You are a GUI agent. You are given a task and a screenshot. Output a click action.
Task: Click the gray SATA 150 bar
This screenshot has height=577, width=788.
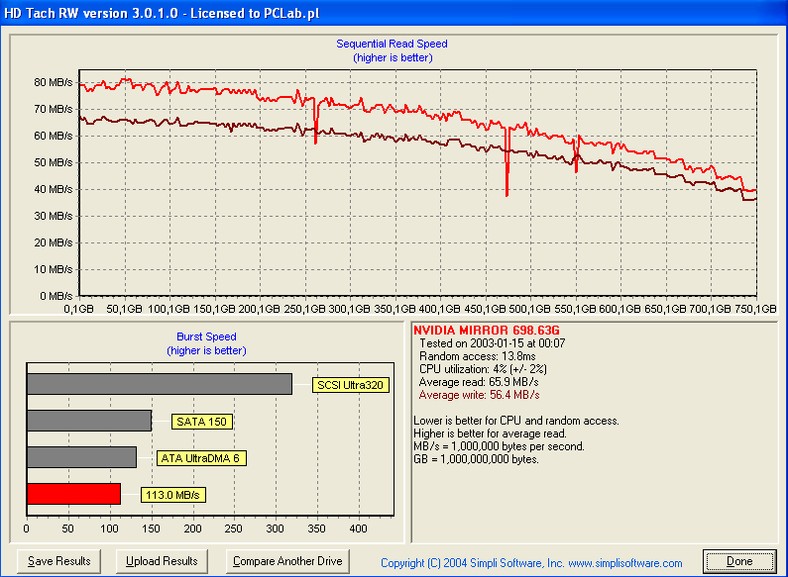tap(89, 421)
